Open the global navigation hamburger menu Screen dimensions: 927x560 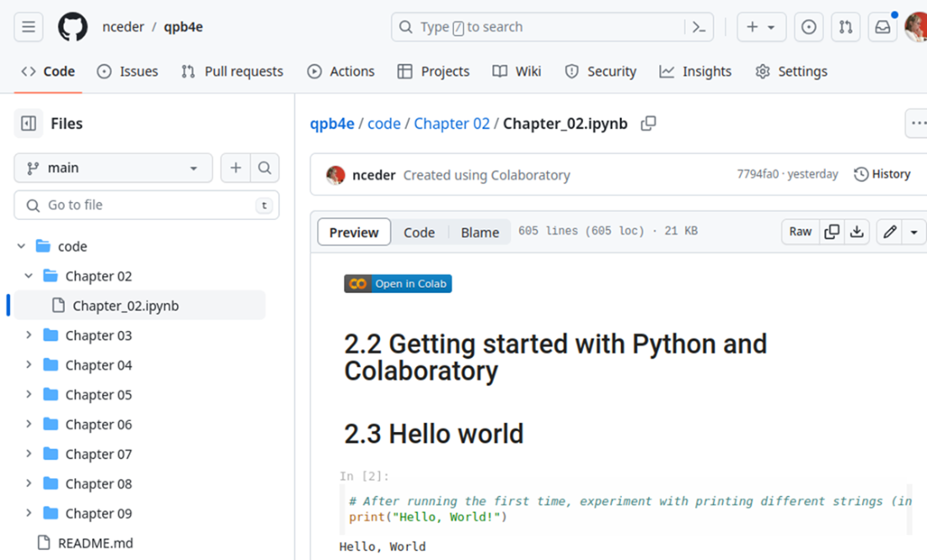(x=28, y=26)
